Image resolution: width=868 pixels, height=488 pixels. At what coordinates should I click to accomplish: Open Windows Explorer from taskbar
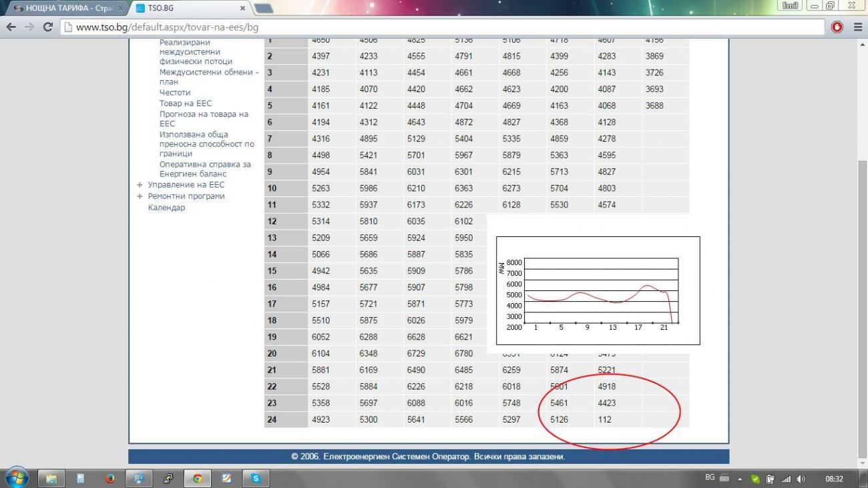tap(51, 478)
